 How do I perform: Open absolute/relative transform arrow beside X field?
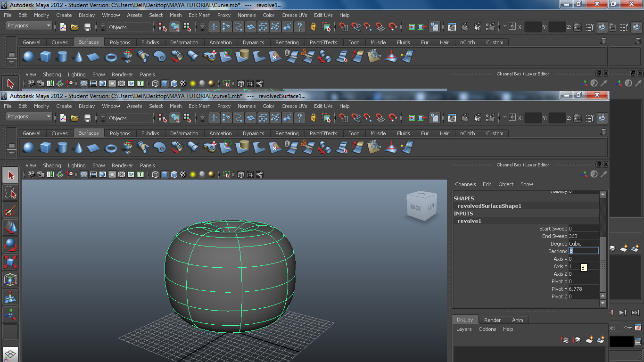click(x=505, y=117)
